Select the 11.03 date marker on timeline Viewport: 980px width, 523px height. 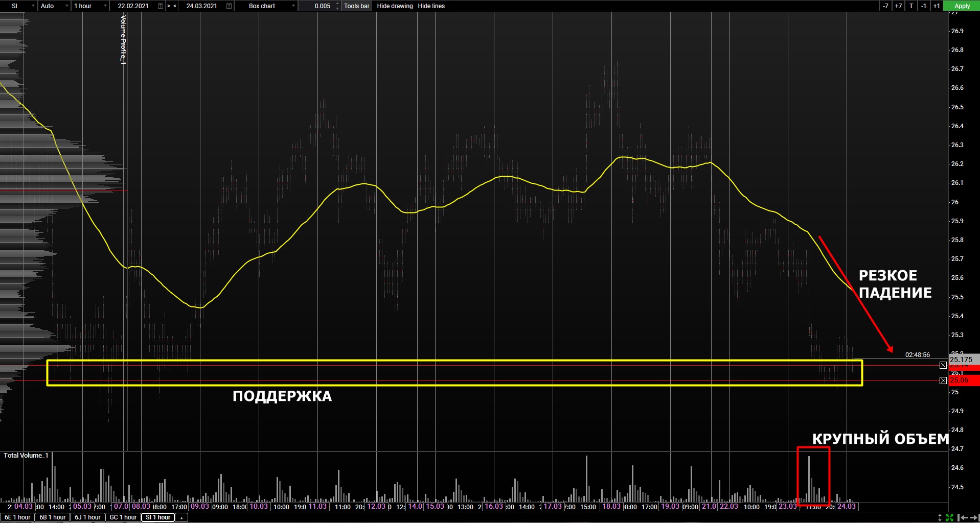[x=317, y=506]
